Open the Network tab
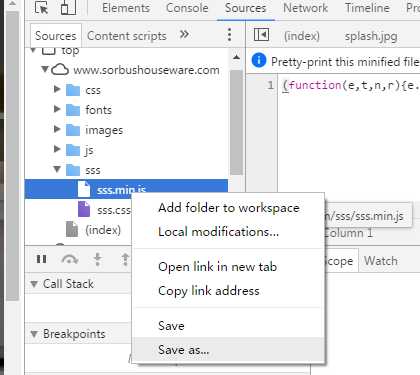 point(305,8)
